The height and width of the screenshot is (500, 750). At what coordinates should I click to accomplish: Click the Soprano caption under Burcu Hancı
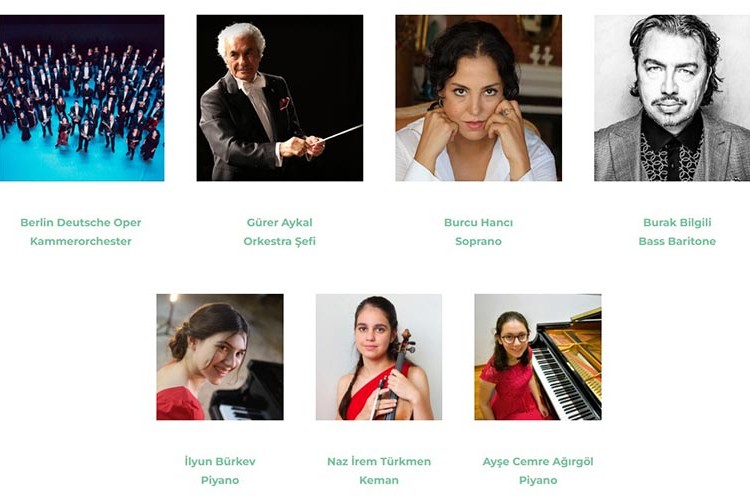click(478, 242)
